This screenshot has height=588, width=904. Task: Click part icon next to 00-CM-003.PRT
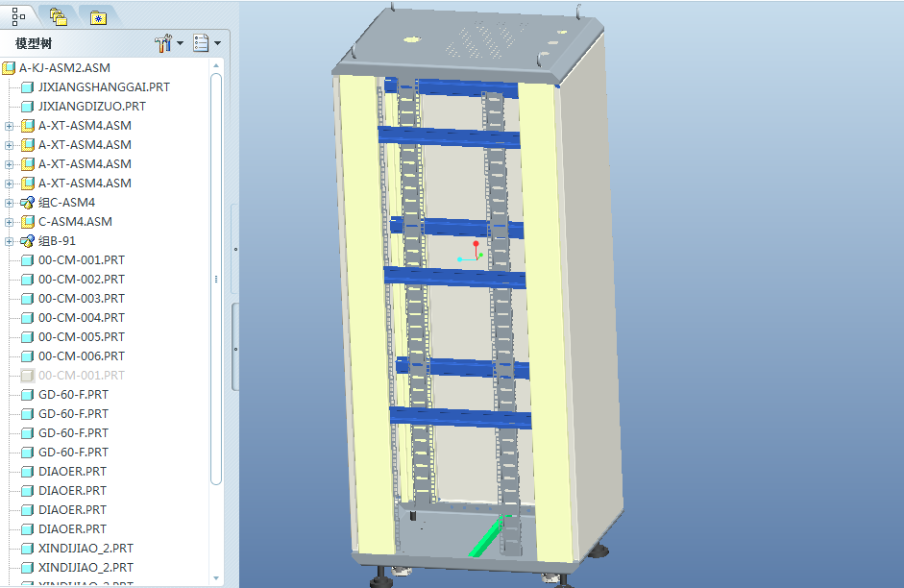click(27, 299)
